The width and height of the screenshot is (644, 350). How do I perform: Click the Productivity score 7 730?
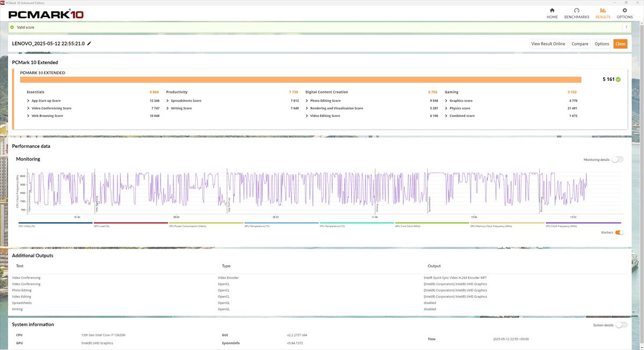coord(293,92)
